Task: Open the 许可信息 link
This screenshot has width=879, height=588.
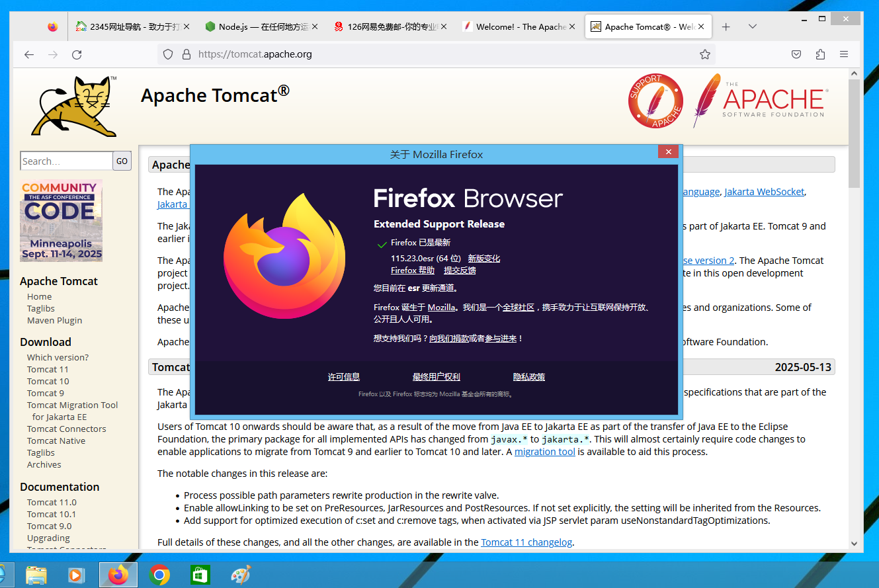Action: (344, 377)
